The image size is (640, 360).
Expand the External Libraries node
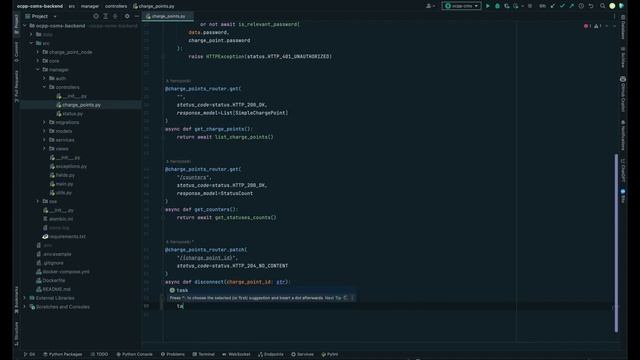25,298
